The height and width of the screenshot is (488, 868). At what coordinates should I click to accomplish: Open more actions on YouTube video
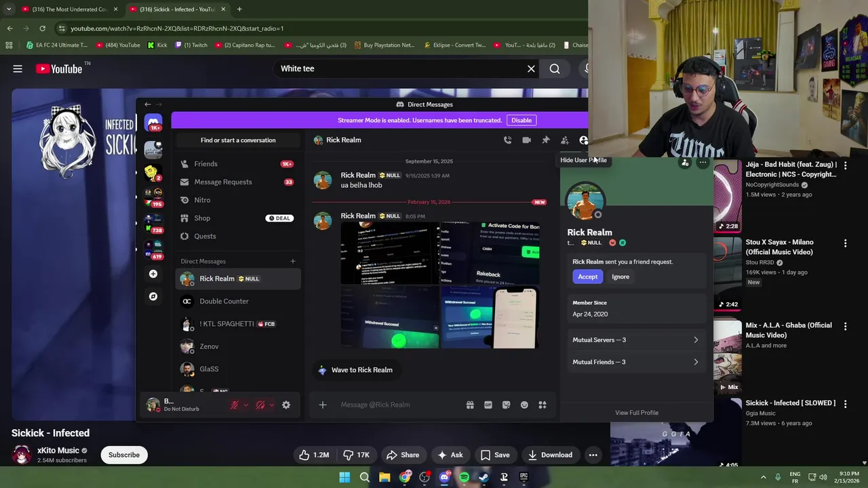593,455
